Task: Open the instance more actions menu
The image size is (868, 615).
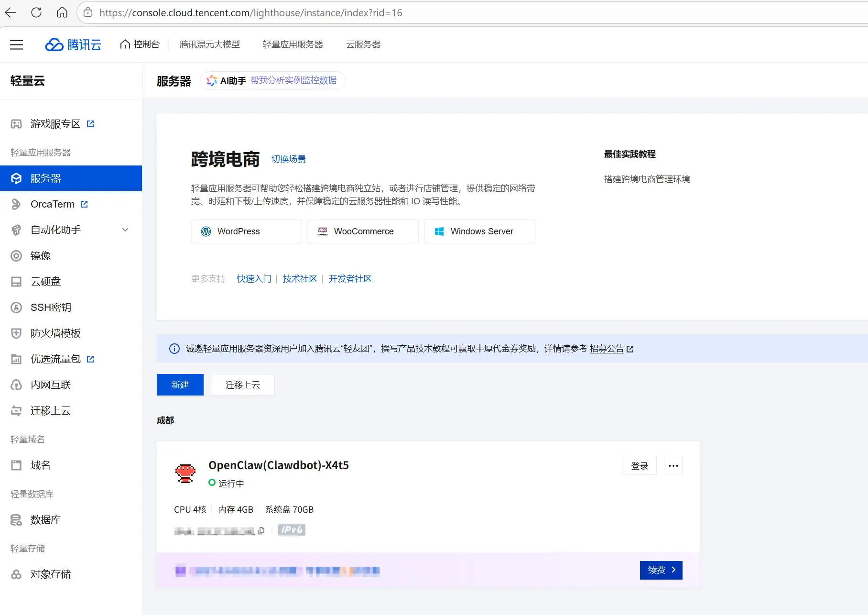Action: click(x=673, y=465)
